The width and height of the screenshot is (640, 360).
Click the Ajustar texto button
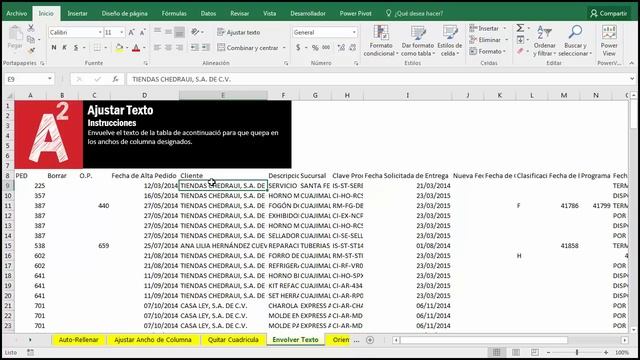point(239,32)
